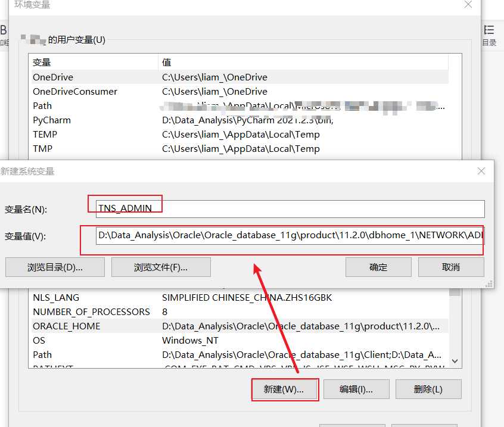504x427 pixels.
Task: Click the variable name input field
Action: (x=290, y=209)
